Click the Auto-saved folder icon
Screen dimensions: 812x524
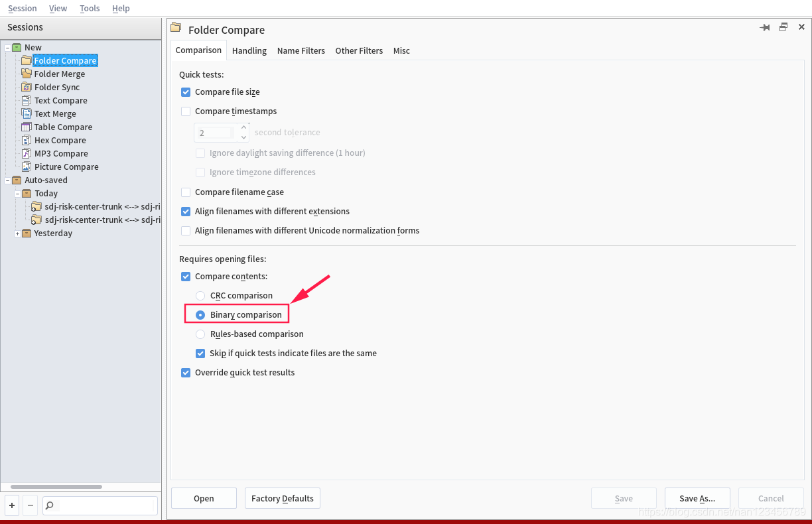pyautogui.click(x=17, y=180)
